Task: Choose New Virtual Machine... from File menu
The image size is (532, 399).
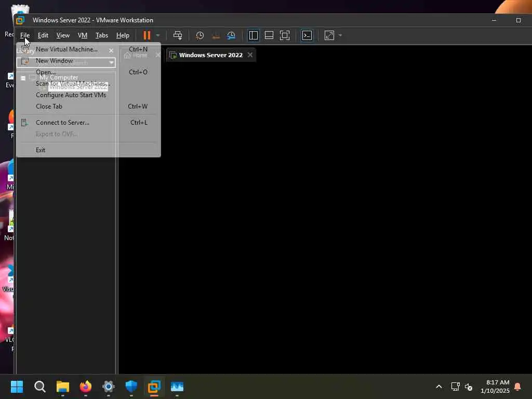Action: [x=88, y=49]
